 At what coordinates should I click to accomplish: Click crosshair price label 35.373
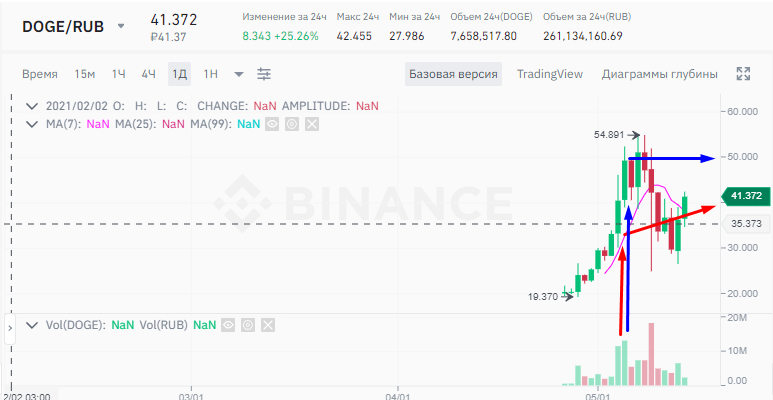746,224
